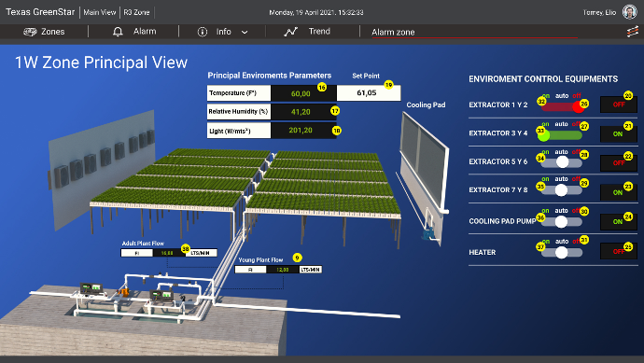Click the Info circle icon
The width and height of the screenshot is (644, 363).
[x=203, y=32]
